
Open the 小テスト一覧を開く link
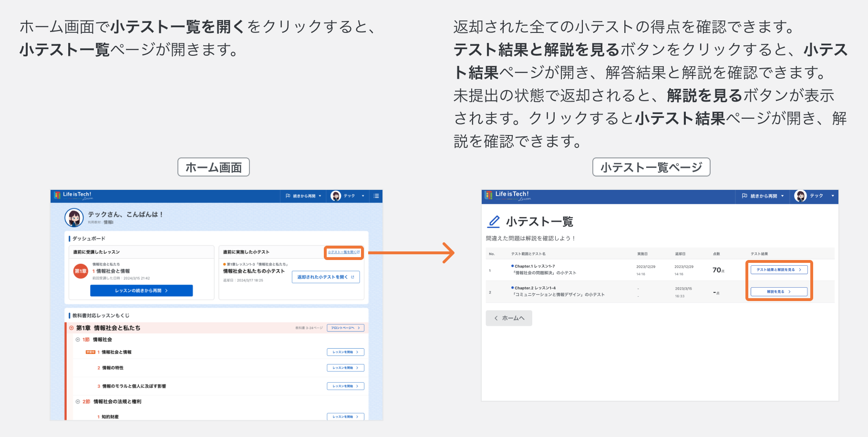(x=344, y=252)
